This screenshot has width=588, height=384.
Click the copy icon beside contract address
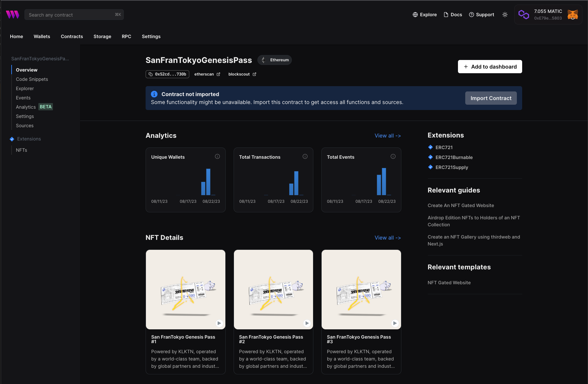[x=151, y=74]
